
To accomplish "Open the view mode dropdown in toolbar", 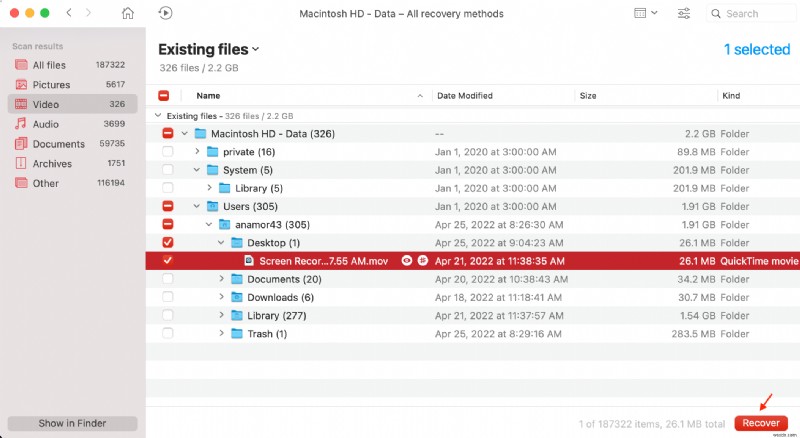I will point(645,13).
